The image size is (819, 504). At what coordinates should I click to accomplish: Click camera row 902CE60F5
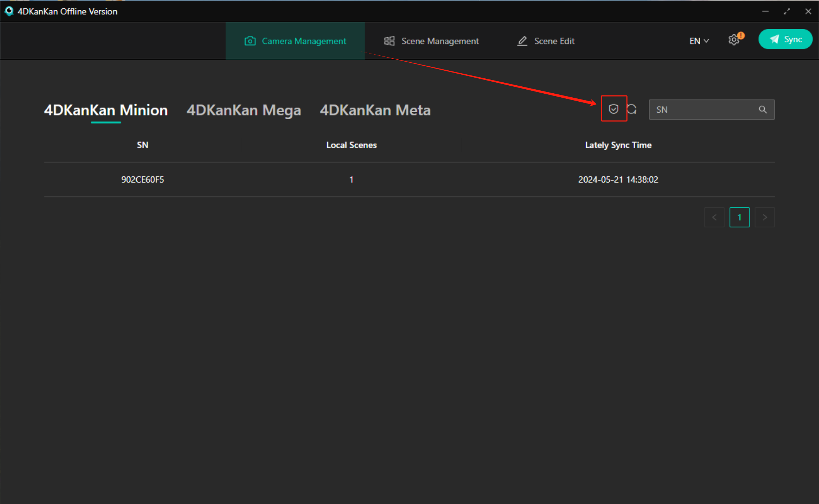[x=143, y=179]
